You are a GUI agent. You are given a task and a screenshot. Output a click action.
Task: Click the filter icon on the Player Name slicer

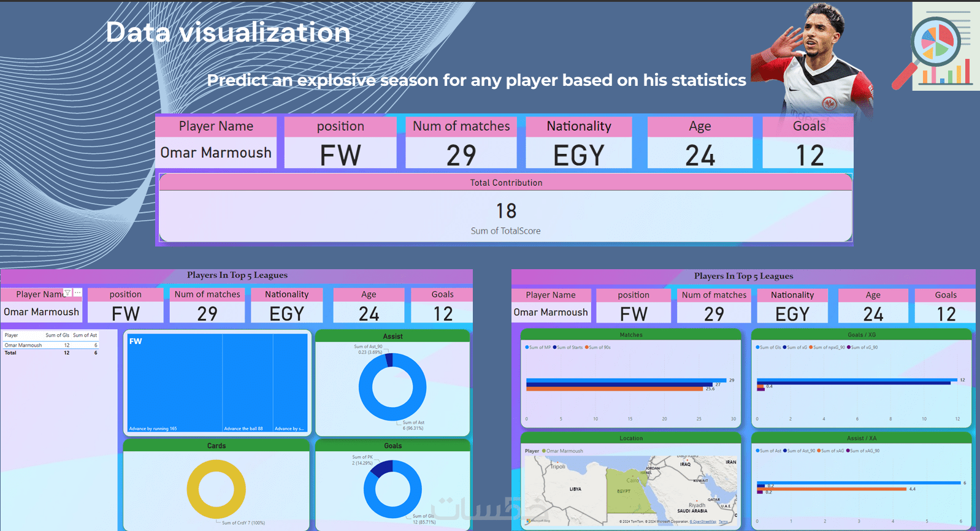tap(67, 292)
